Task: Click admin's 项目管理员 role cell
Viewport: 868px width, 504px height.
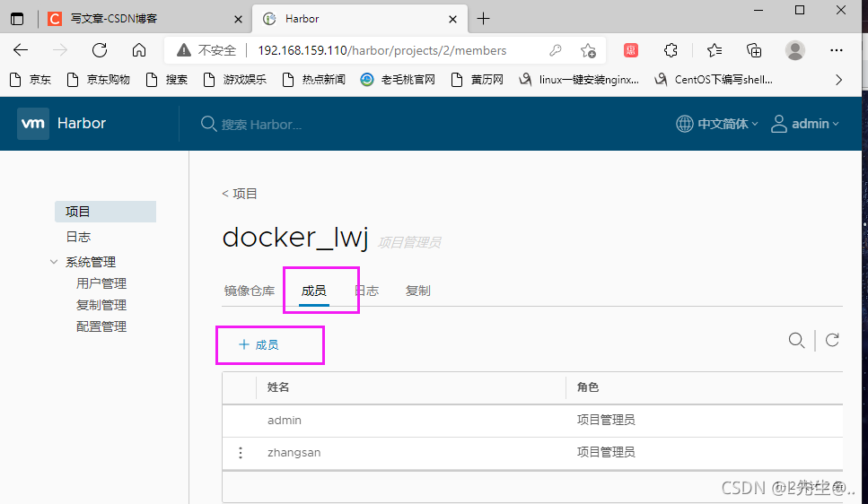Action: click(x=606, y=420)
